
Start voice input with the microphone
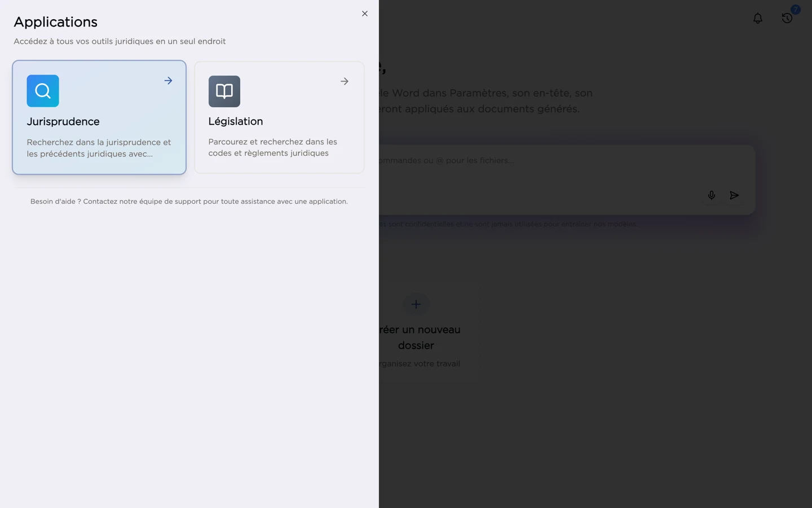712,195
